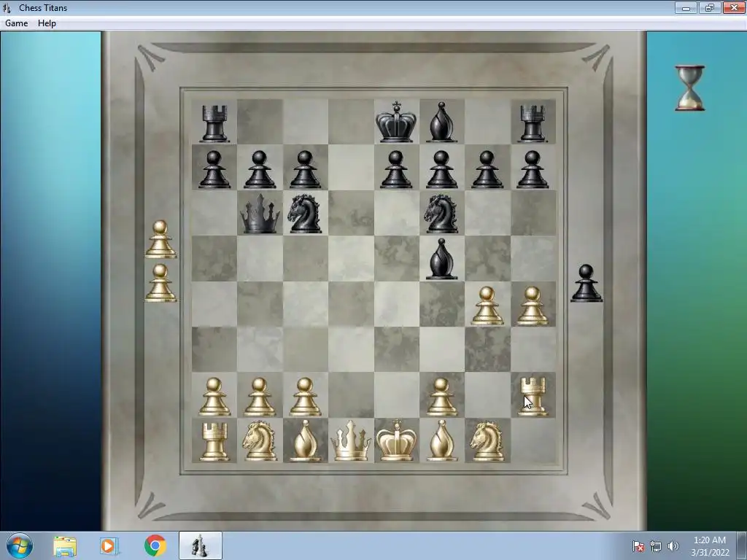
Task: Open the Game menu
Action: click(x=16, y=23)
